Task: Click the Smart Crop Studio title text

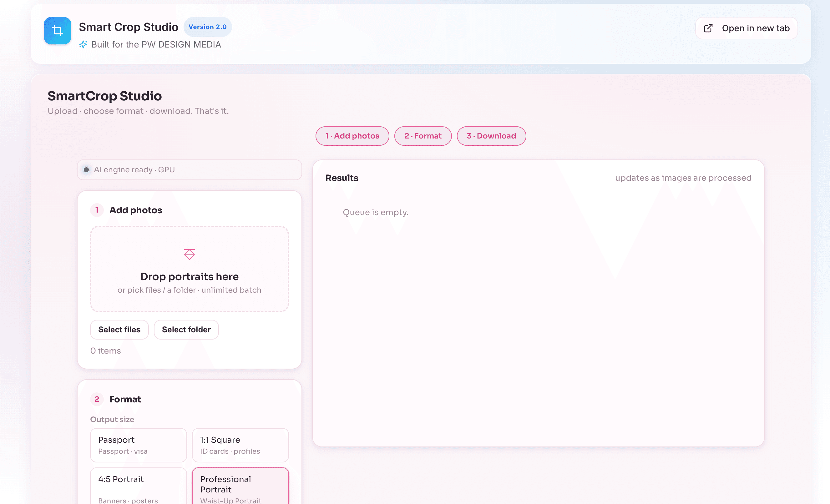Action: point(128,27)
